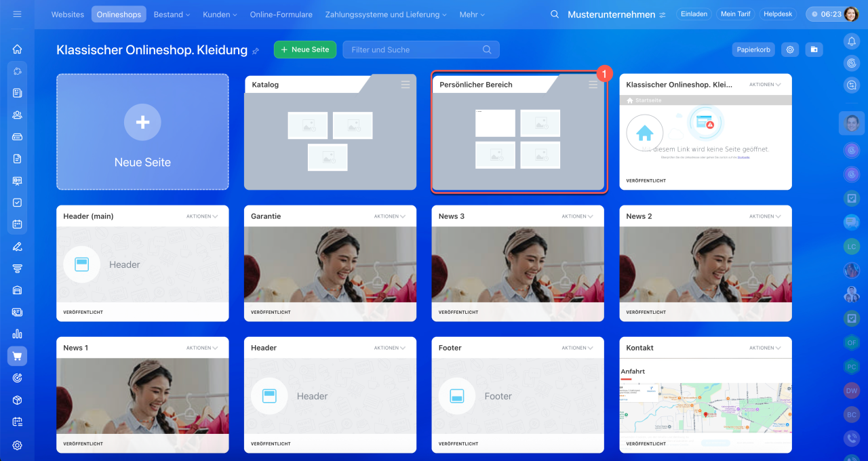Viewport: 868px width, 461px height.
Task: Click the switch-company icon beside Musterunternehmen
Action: [663, 14]
